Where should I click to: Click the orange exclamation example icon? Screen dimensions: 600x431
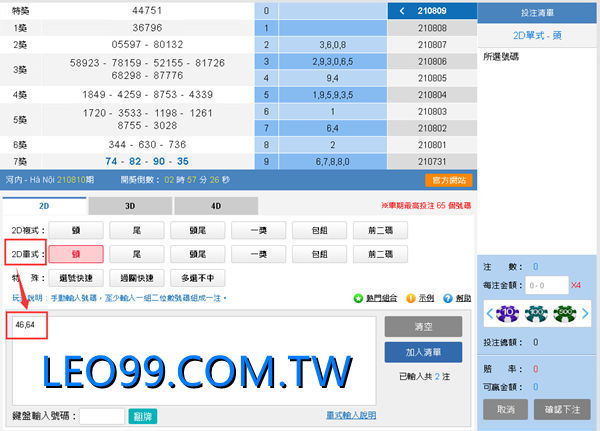click(x=410, y=298)
